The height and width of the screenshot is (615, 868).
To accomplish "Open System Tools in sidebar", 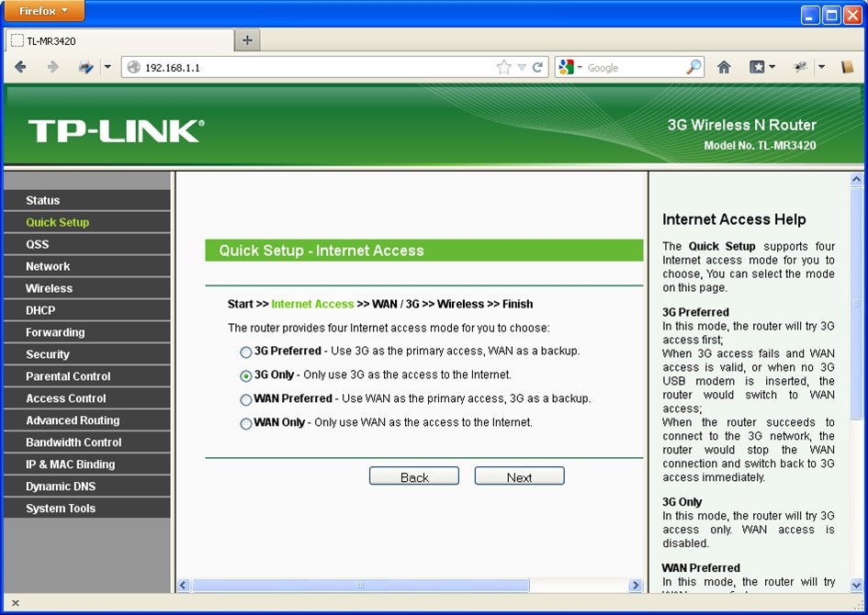I will 87,509.
